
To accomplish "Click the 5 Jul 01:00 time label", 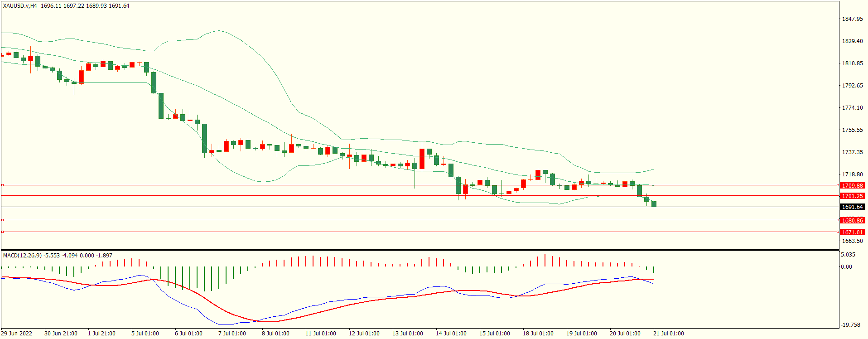I will tap(145, 334).
